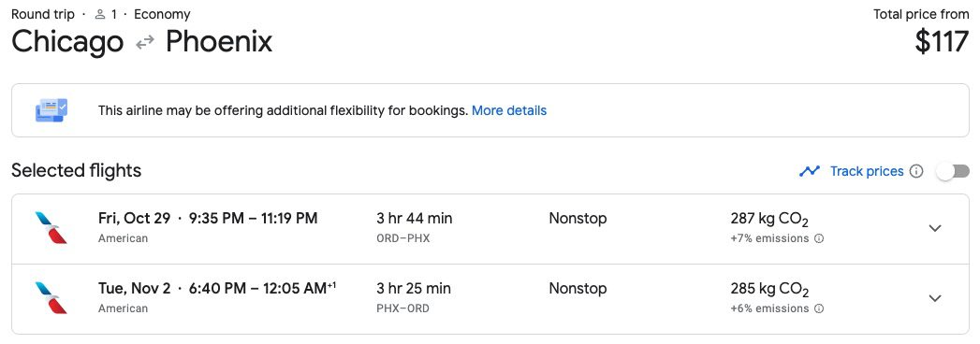Viewport: 980px width, 344px height.
Task: Enable the Track prices toggle
Action: 953,171
